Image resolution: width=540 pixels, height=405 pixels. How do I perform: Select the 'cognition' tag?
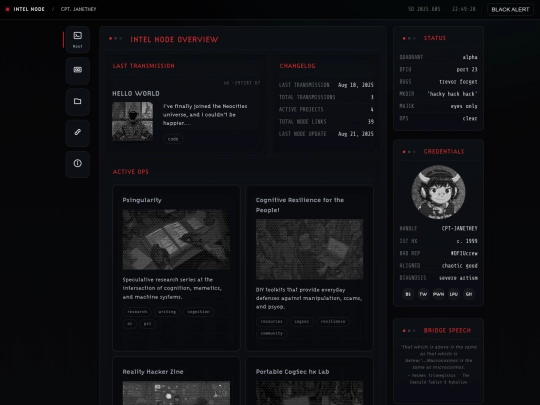click(198, 312)
